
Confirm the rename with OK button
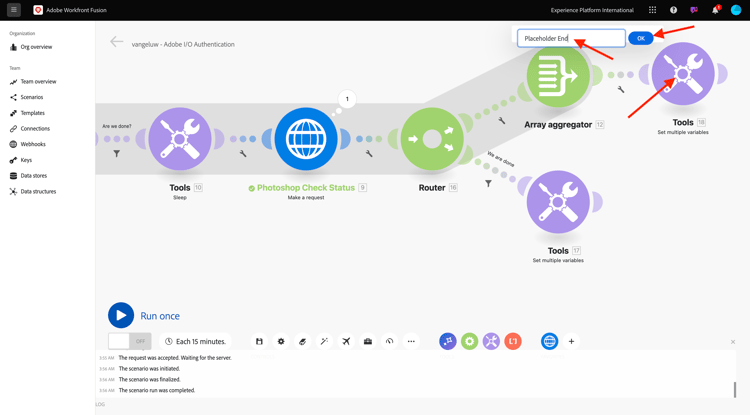(640, 38)
